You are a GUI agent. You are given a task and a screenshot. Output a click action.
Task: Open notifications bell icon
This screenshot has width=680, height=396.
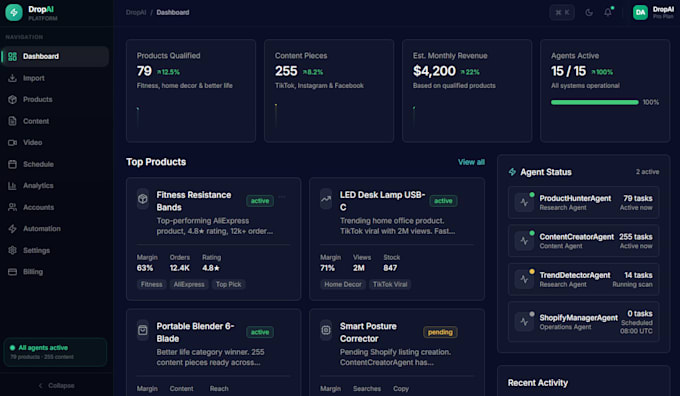(608, 12)
